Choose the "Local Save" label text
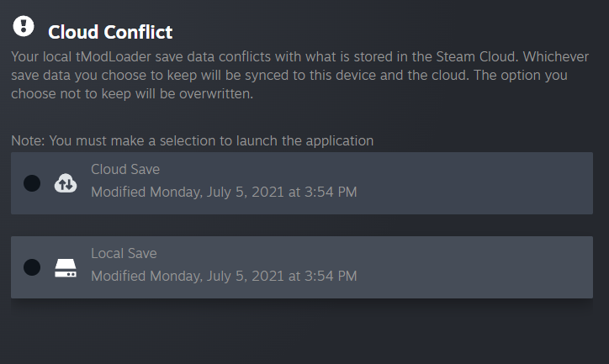Image resolution: width=609 pixels, height=364 pixels. [x=124, y=253]
